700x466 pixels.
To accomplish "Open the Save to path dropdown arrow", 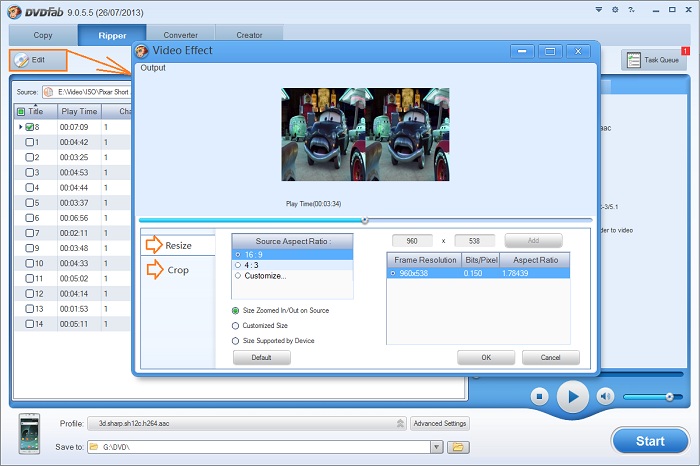I will (x=437, y=447).
